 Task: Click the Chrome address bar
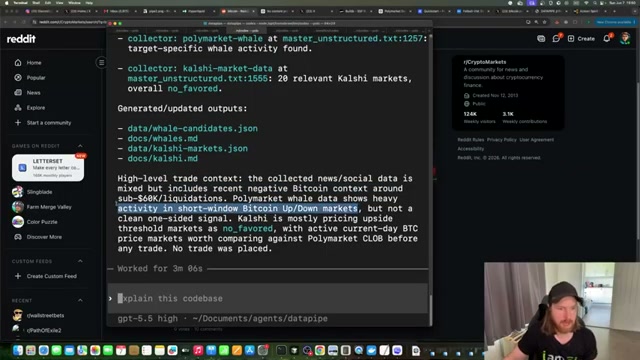point(72,22)
